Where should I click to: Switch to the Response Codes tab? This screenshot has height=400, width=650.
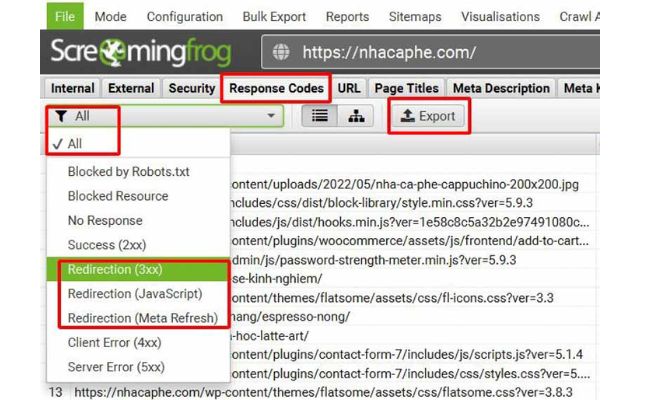[277, 88]
